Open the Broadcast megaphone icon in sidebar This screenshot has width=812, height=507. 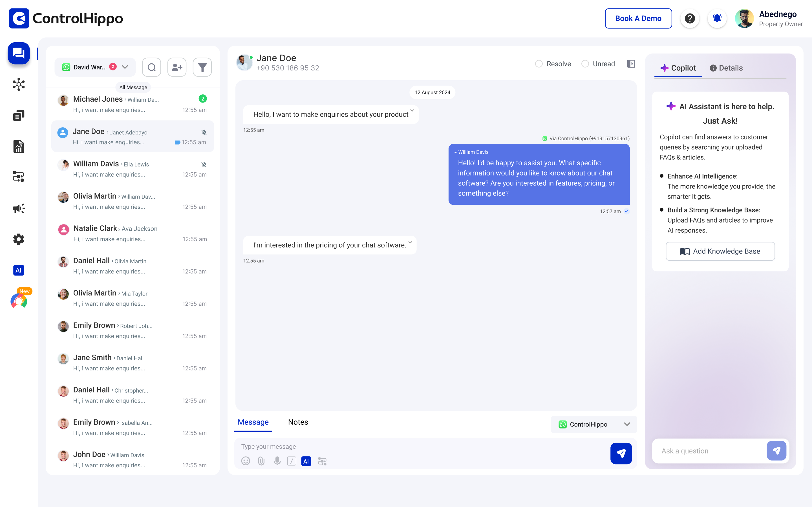click(18, 208)
